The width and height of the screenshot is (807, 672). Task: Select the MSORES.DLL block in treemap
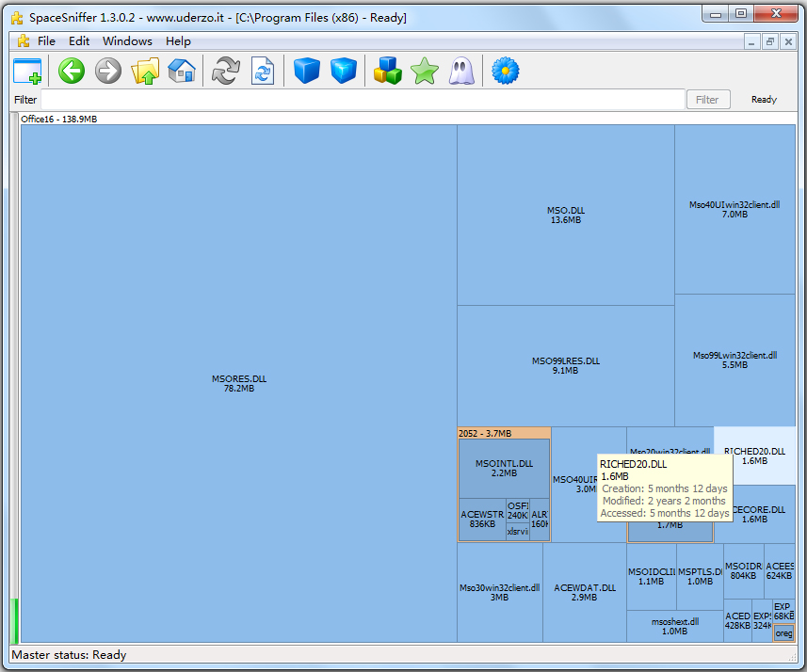pos(239,383)
